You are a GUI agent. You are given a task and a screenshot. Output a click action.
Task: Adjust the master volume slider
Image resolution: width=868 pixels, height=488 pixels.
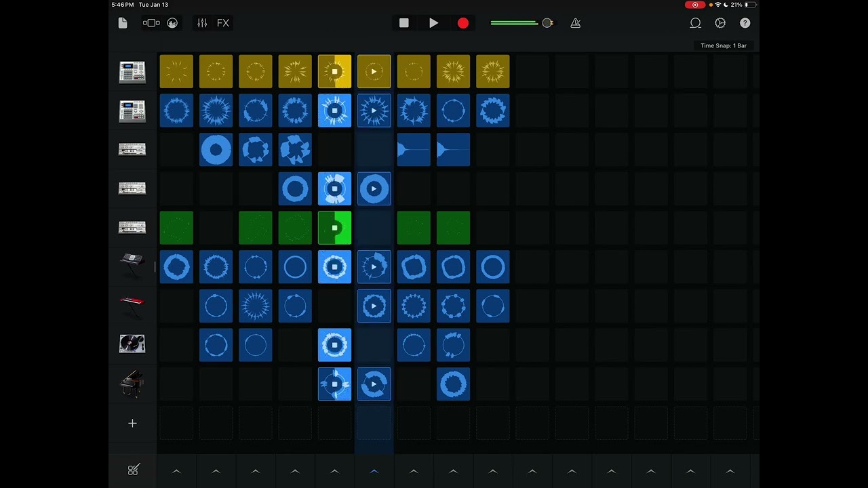coord(521,23)
